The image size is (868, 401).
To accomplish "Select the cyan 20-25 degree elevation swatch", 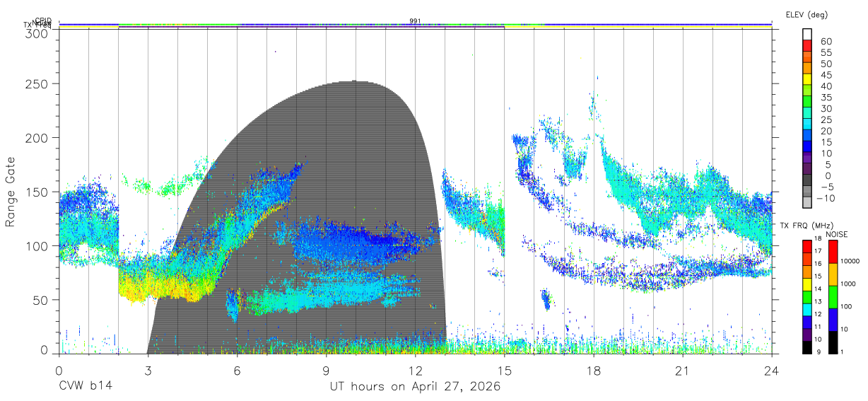I will pos(808,125).
